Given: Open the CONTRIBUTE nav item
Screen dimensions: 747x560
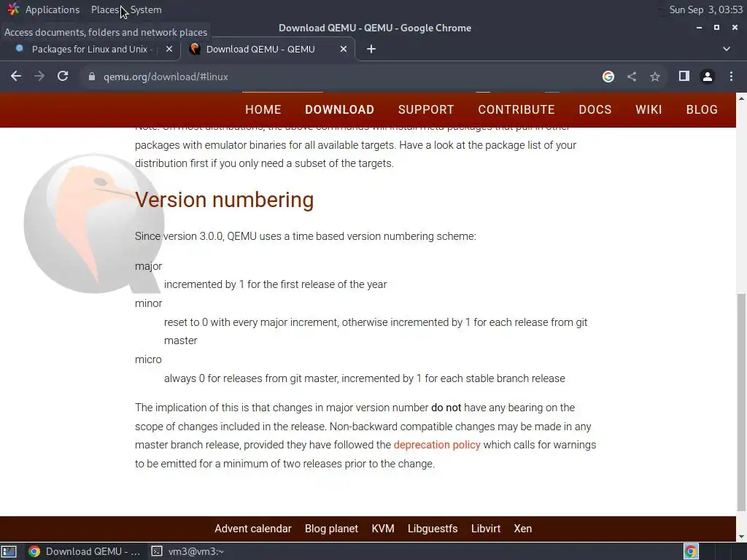Looking at the screenshot, I should [516, 109].
